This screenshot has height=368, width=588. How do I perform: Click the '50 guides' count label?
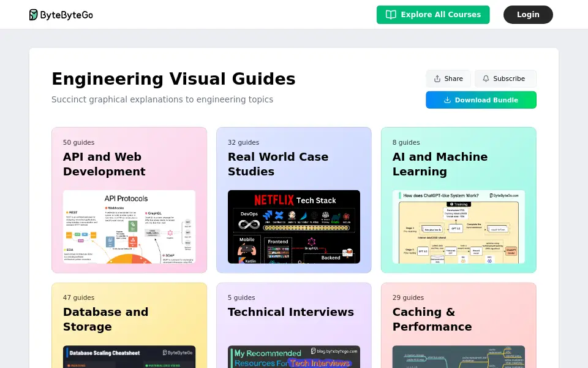pyautogui.click(x=79, y=142)
